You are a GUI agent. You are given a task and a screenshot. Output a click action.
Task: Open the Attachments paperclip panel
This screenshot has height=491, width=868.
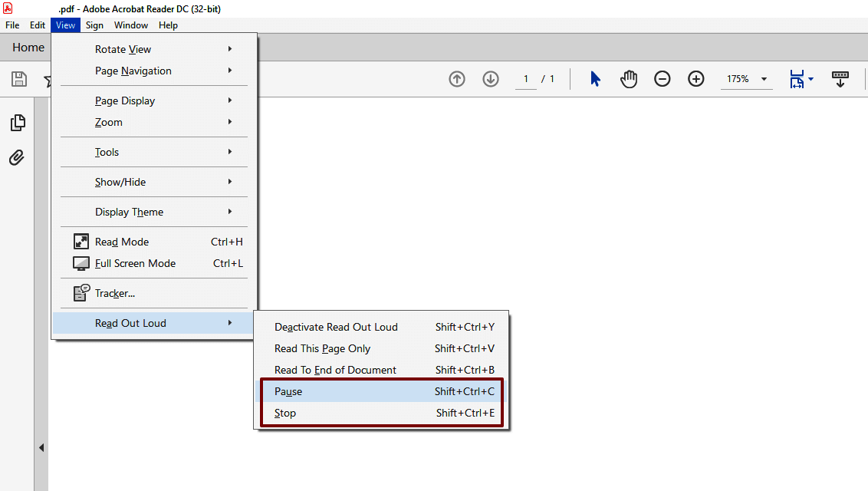pyautogui.click(x=18, y=157)
